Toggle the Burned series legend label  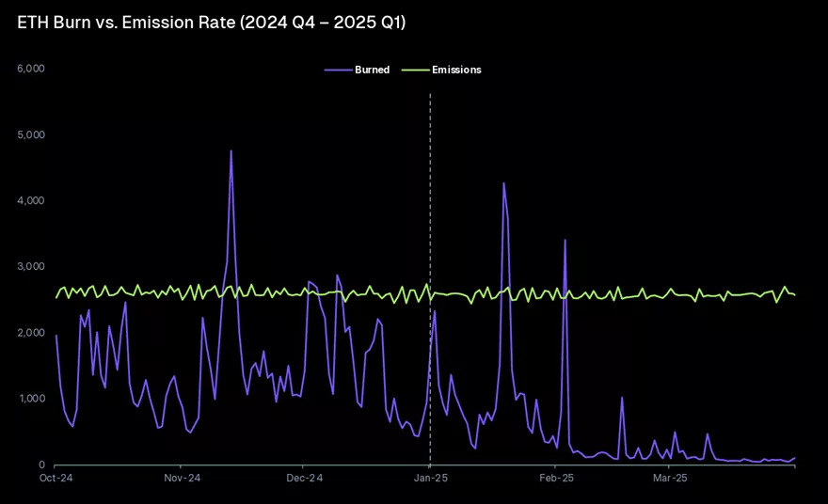[x=372, y=70]
